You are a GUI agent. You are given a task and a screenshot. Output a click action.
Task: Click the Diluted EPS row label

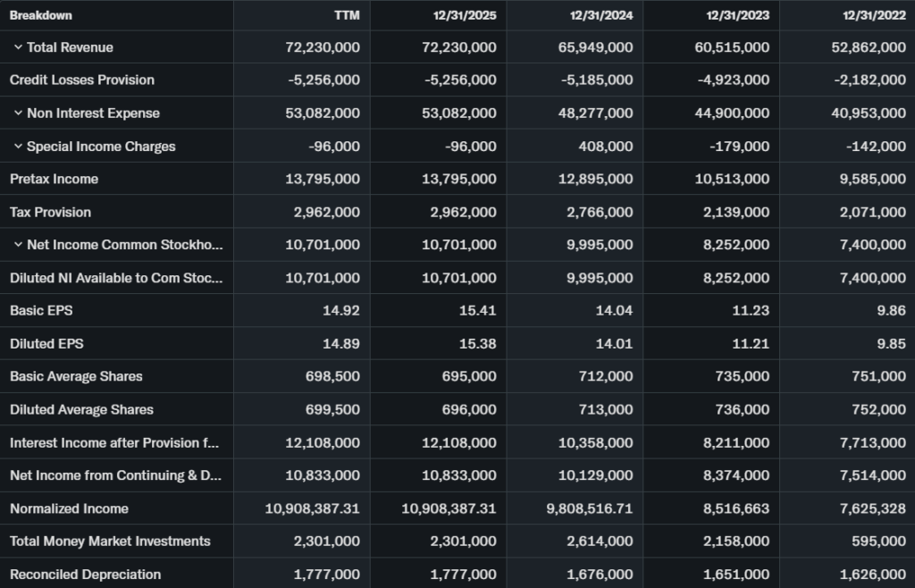[x=46, y=343]
